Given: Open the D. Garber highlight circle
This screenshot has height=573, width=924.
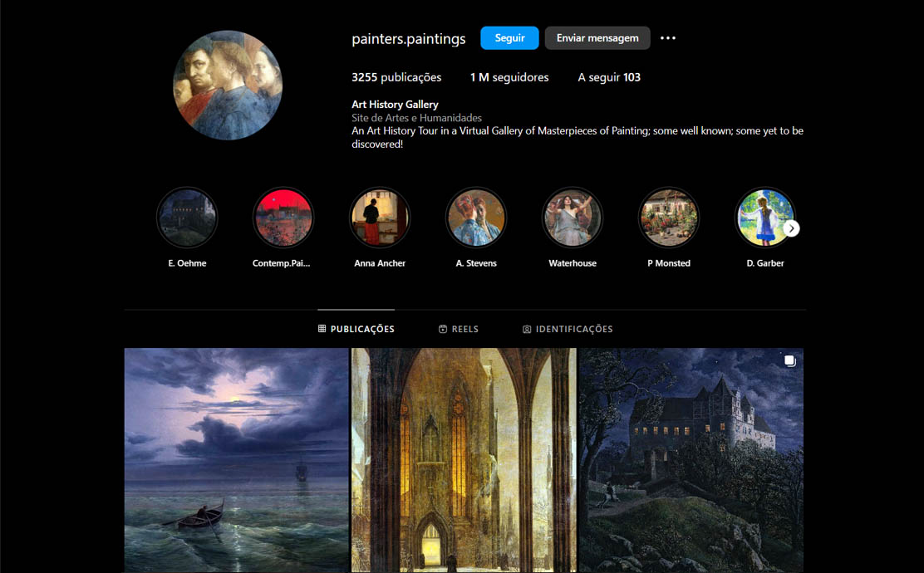Looking at the screenshot, I should (x=765, y=218).
